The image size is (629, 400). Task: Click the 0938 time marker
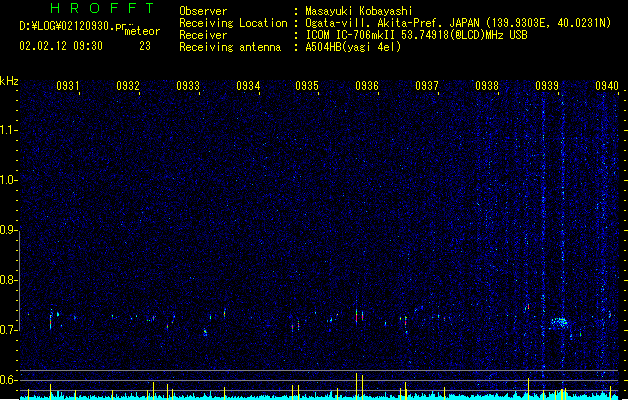click(x=487, y=86)
